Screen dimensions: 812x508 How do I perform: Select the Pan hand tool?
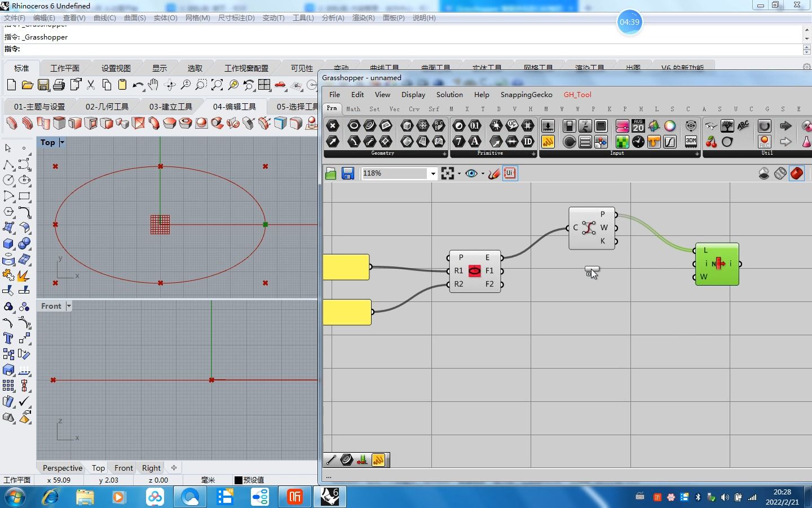[x=153, y=85]
